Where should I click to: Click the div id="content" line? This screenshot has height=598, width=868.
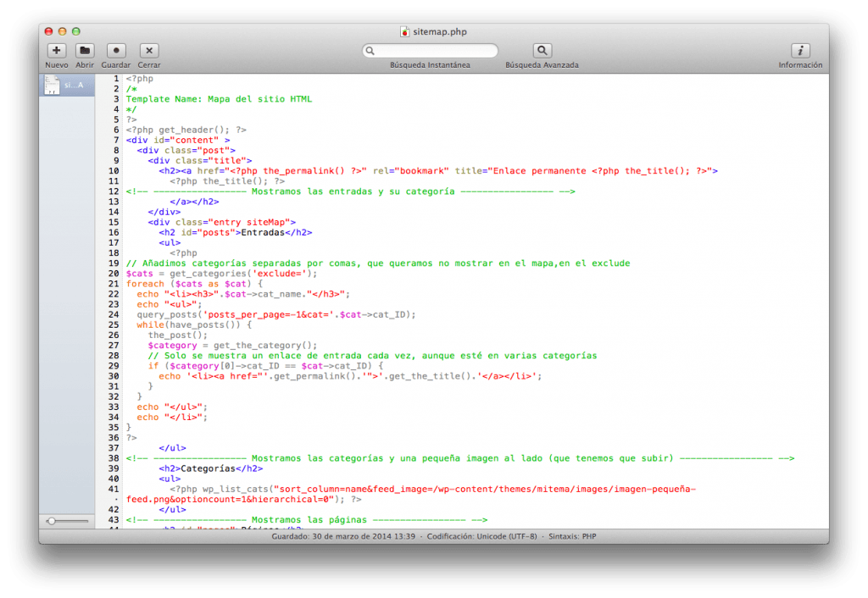(178, 141)
